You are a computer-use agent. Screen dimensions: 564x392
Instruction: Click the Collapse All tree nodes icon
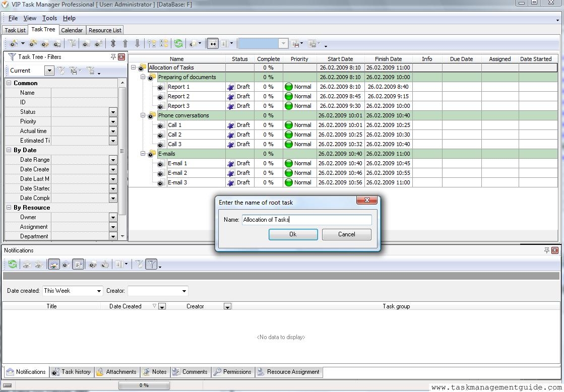point(164,43)
